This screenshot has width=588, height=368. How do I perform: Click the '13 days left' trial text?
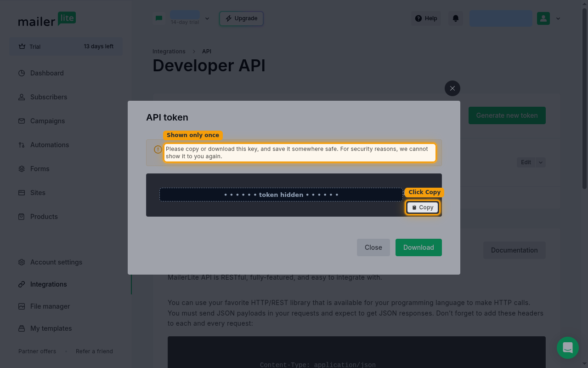[98, 46]
